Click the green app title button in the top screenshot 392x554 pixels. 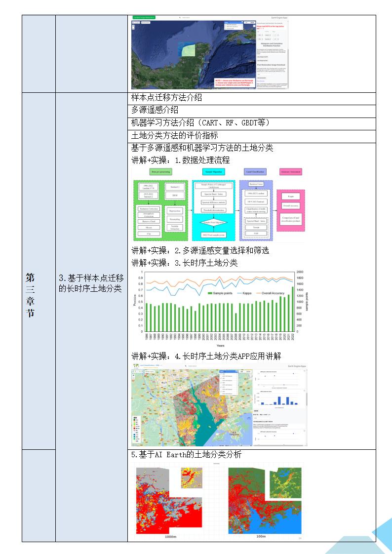tap(144, 17)
